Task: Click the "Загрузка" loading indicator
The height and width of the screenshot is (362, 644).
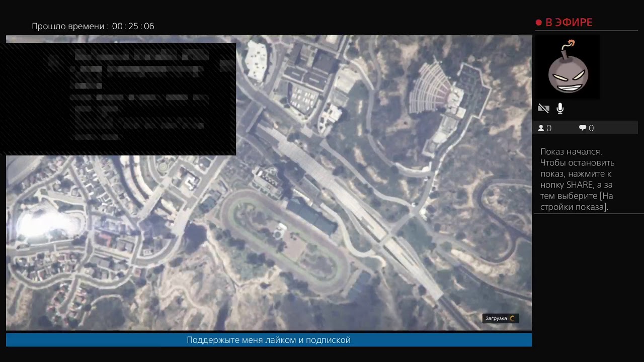Action: coord(500,318)
